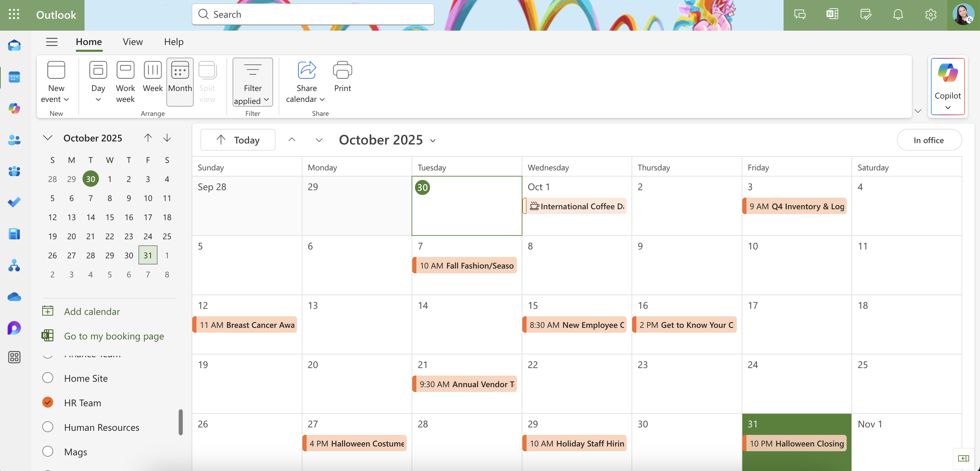The width and height of the screenshot is (980, 471).
Task: Uncheck the HR Team calendar
Action: 47,402
